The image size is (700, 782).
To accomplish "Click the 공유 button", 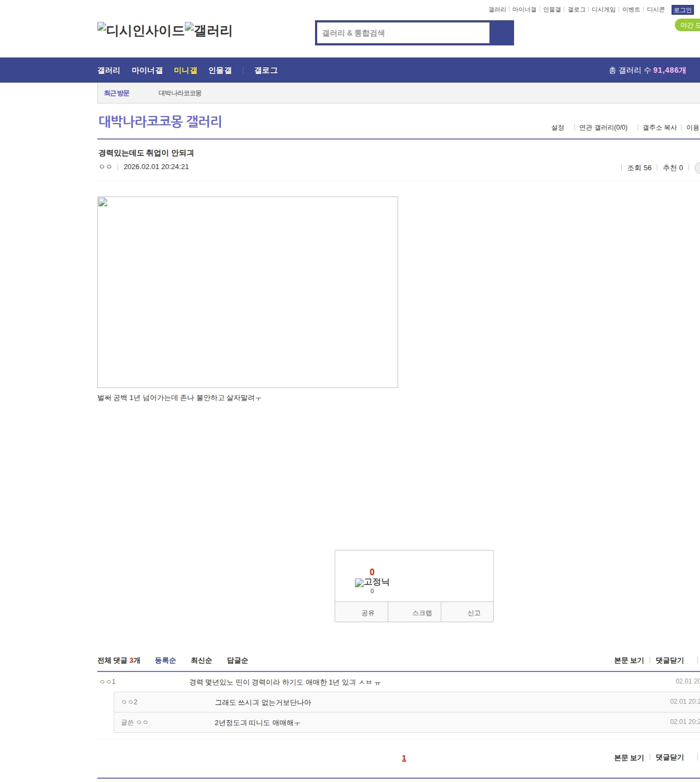I will point(361,612).
